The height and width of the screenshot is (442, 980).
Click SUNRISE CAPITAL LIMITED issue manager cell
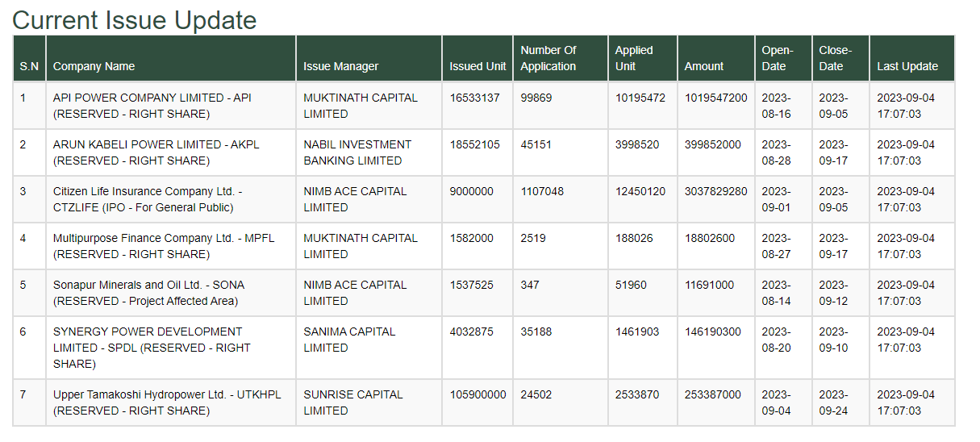[353, 402]
